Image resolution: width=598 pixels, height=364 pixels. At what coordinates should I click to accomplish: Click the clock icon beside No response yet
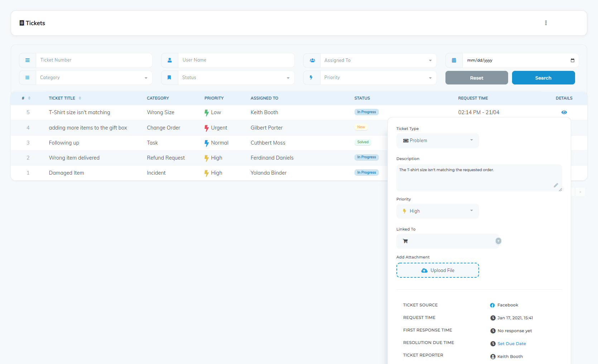point(493,331)
